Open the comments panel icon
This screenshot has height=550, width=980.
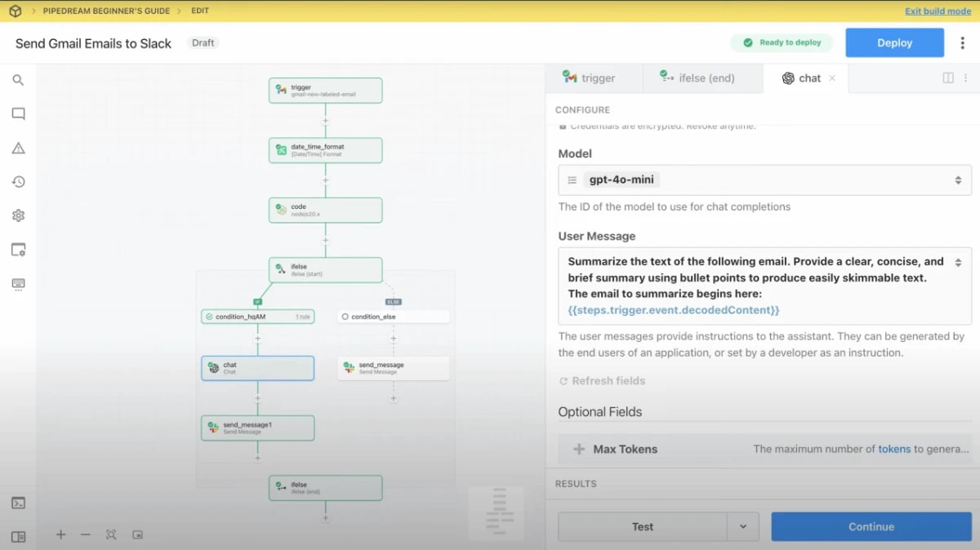[x=18, y=113]
